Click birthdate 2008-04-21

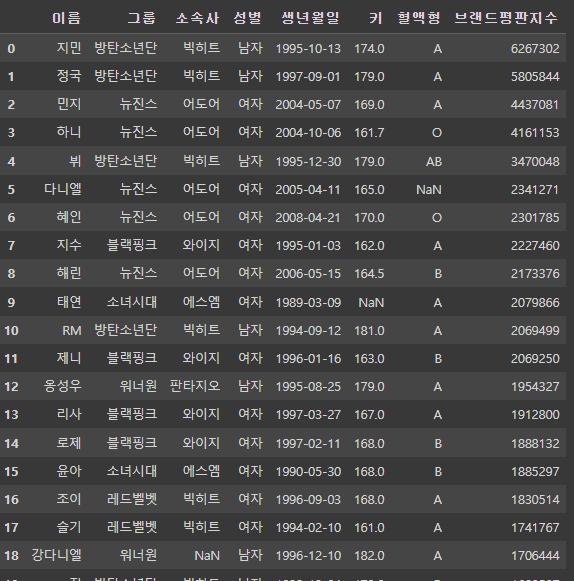pyautogui.click(x=308, y=218)
